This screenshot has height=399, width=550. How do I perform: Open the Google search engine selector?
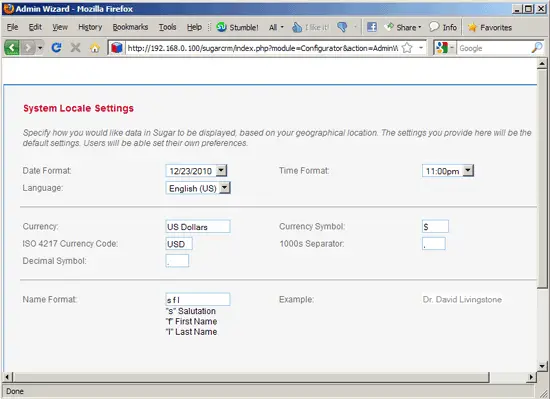[x=445, y=48]
